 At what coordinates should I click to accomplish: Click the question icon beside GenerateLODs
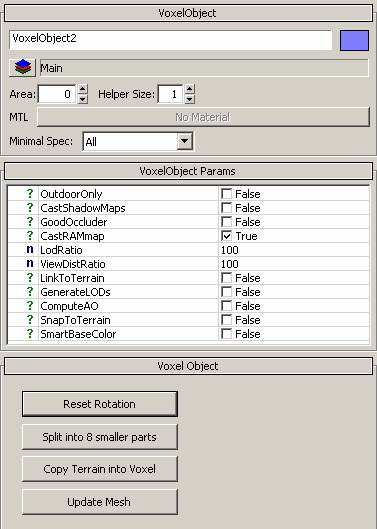point(30,292)
